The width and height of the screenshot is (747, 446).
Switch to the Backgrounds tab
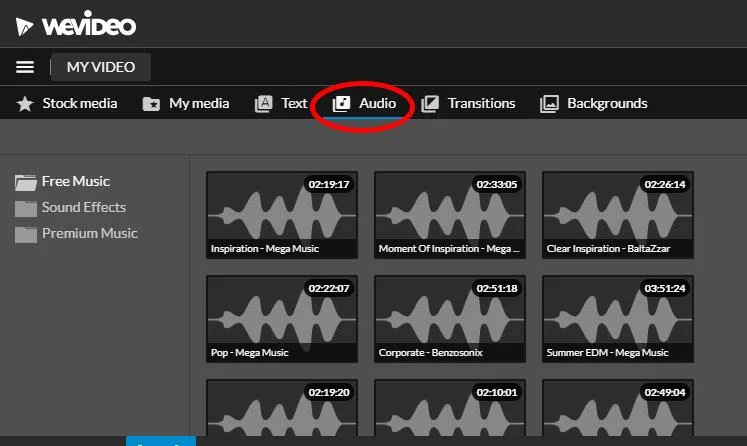(594, 103)
